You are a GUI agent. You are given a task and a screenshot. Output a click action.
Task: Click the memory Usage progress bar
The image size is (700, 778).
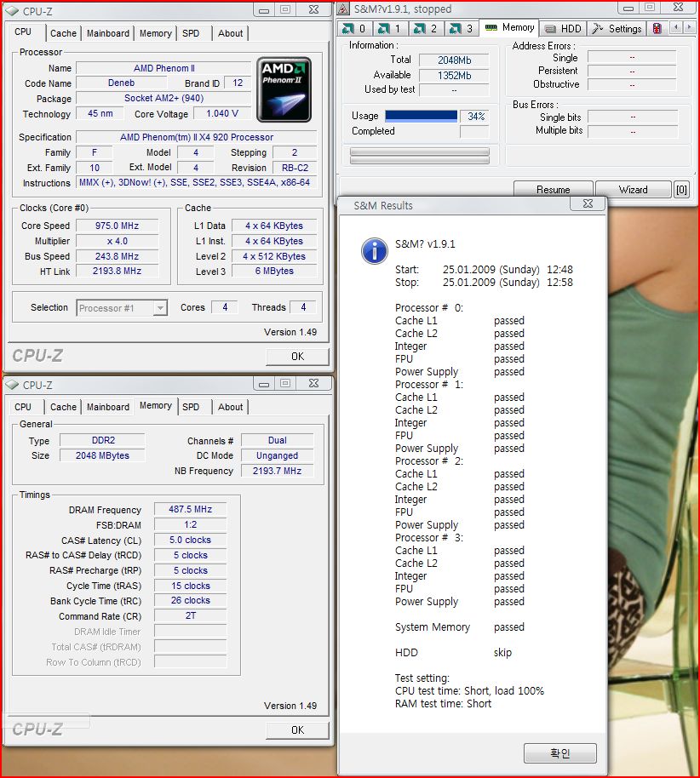tap(421, 116)
